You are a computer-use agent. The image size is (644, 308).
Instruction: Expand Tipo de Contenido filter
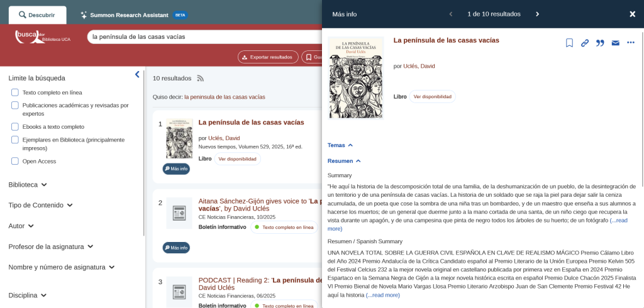40,205
